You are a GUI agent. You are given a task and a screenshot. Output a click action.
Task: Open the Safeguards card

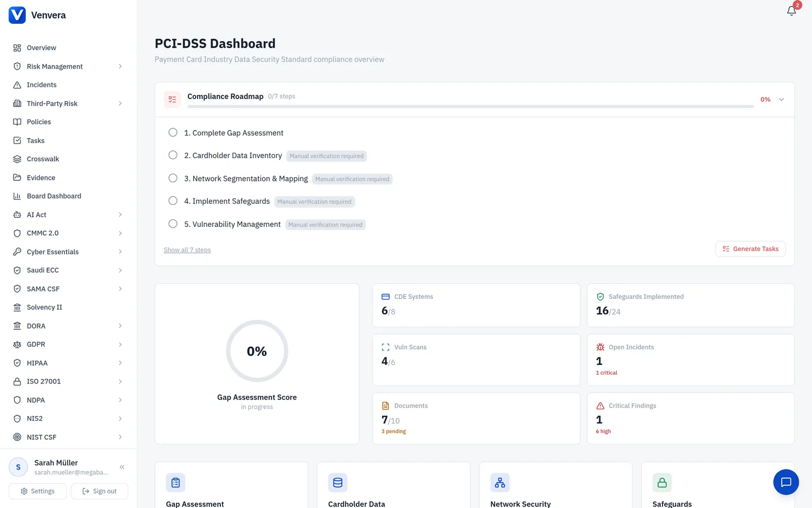(x=718, y=485)
